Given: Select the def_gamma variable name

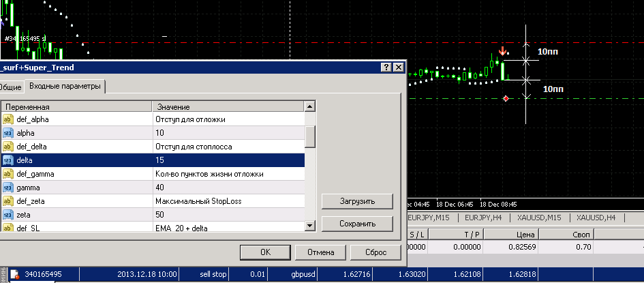Looking at the screenshot, I should (35, 174).
